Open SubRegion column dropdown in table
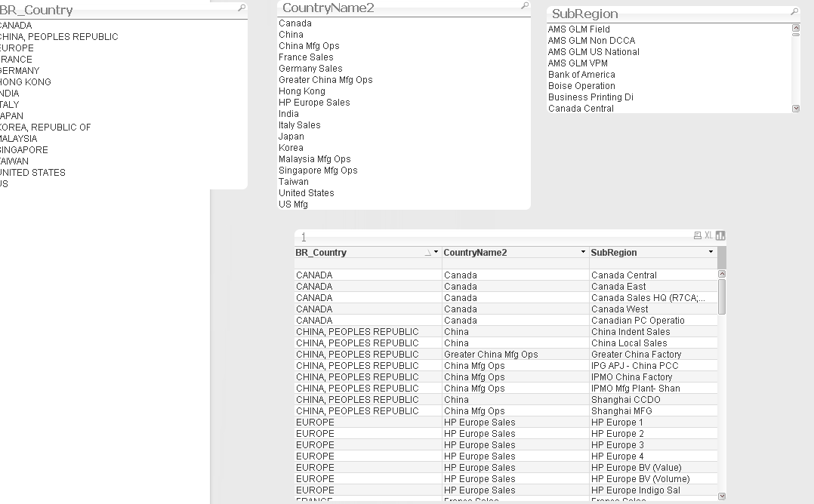The height and width of the screenshot is (504, 814). 711,252
